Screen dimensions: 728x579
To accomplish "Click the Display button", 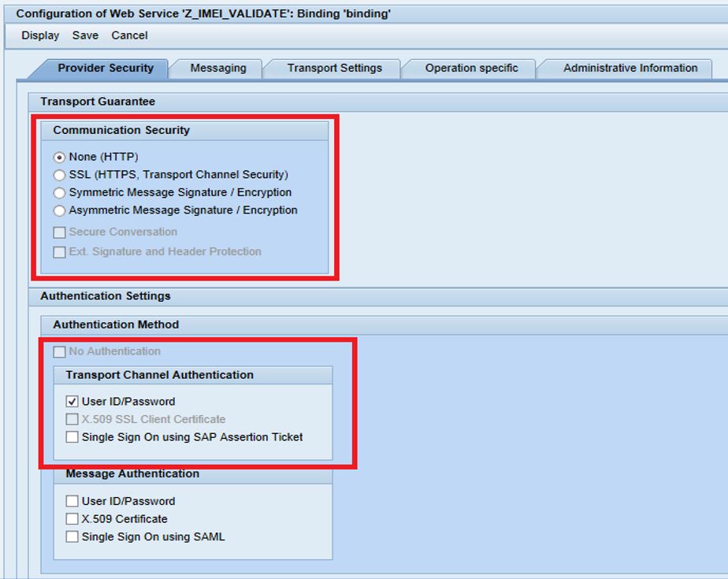I will pyautogui.click(x=40, y=35).
